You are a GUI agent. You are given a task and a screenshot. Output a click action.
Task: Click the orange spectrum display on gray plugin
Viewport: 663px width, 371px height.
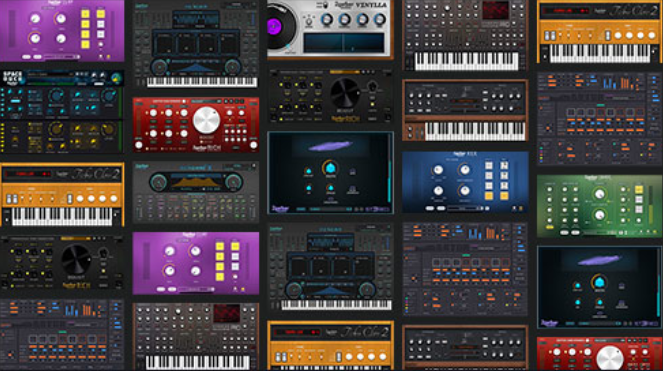point(195,181)
